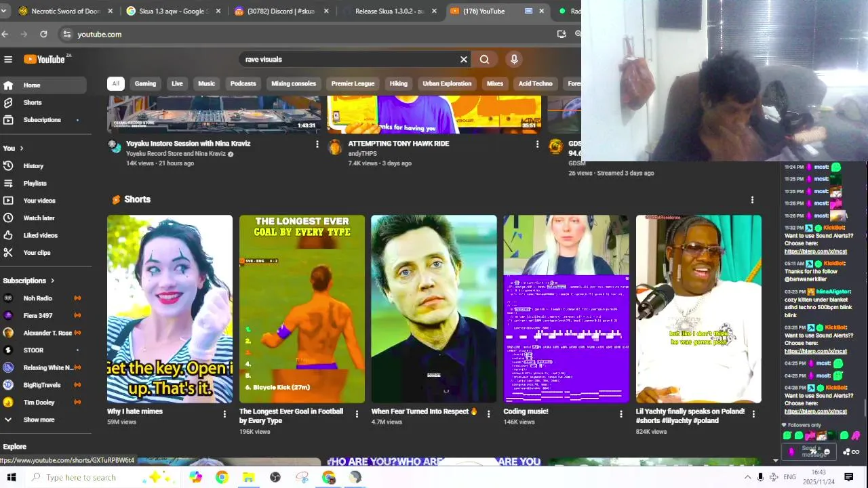Open Your clips in the sidebar

pyautogui.click(x=44, y=253)
